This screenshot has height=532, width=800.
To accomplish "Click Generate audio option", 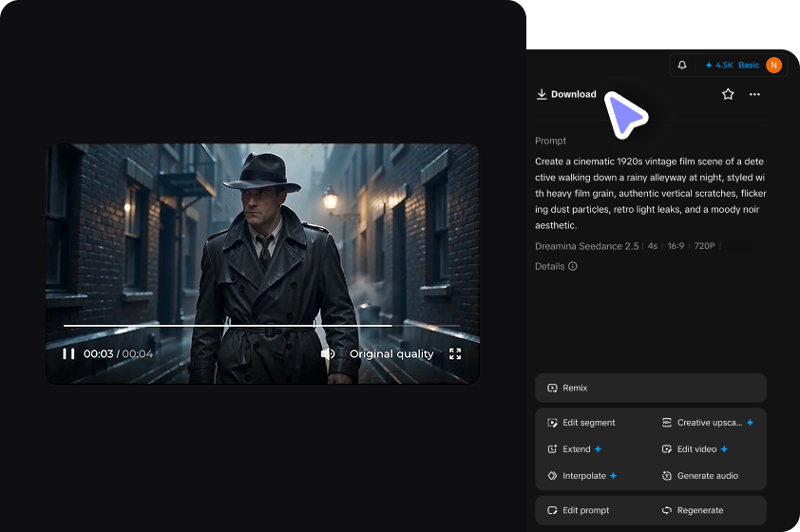I will [x=700, y=475].
